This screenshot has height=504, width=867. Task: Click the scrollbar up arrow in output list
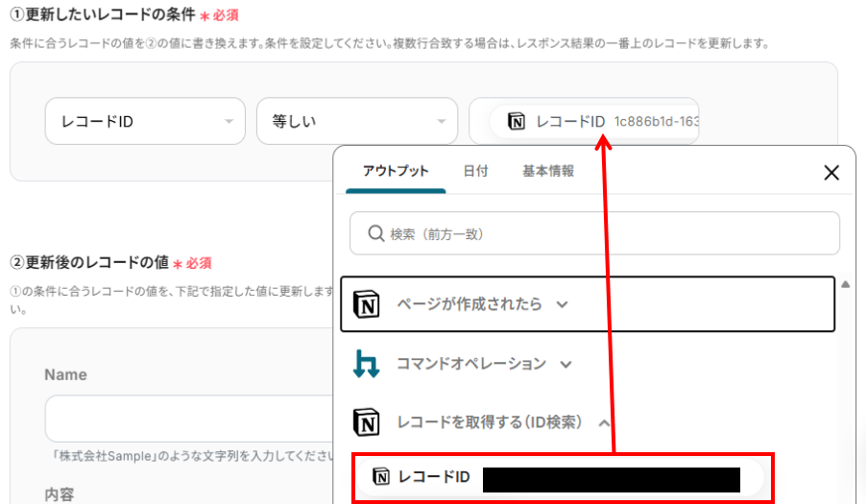(846, 284)
